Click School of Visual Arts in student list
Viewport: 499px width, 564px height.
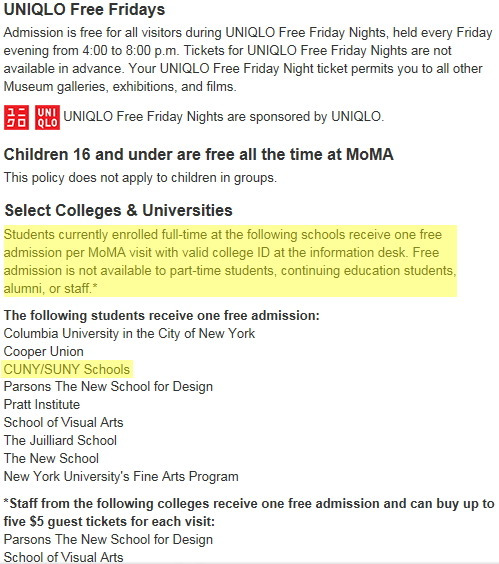click(x=63, y=422)
